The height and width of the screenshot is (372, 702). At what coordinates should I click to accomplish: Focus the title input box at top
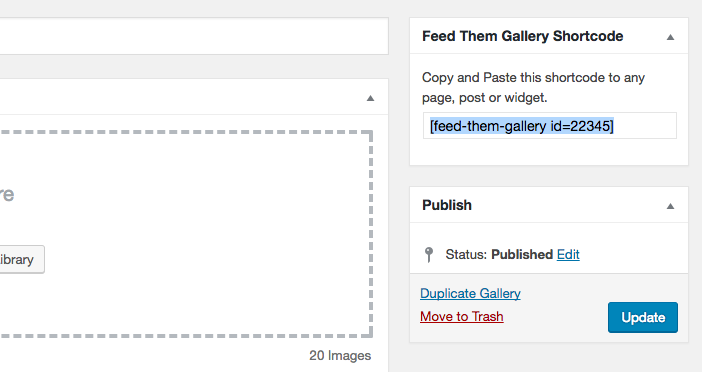point(194,36)
